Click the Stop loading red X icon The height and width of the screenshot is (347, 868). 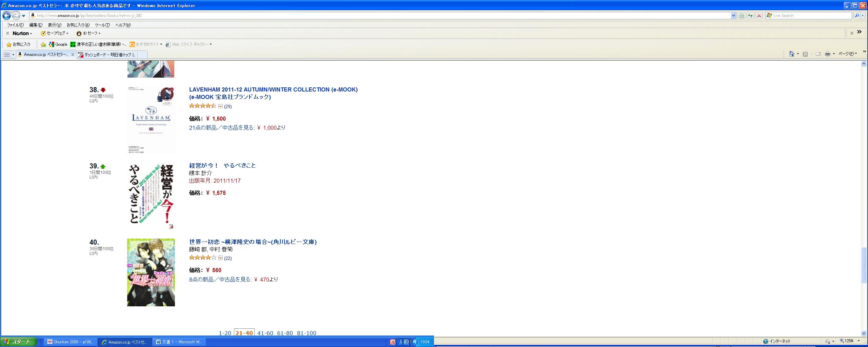click(759, 16)
